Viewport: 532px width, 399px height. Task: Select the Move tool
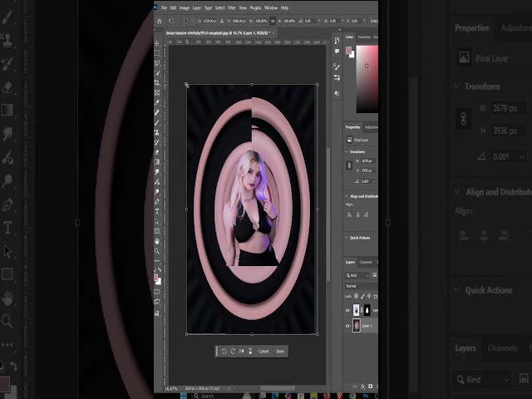pyautogui.click(x=157, y=43)
